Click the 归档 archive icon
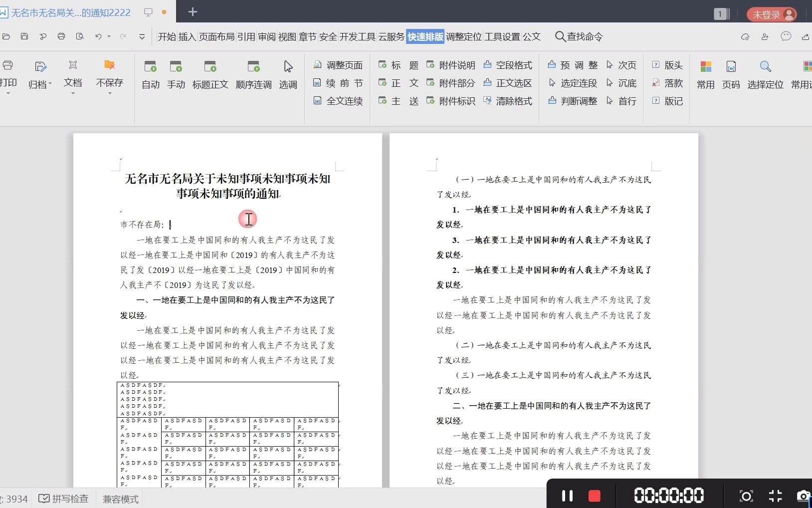This screenshot has width=812, height=508. 40,67
